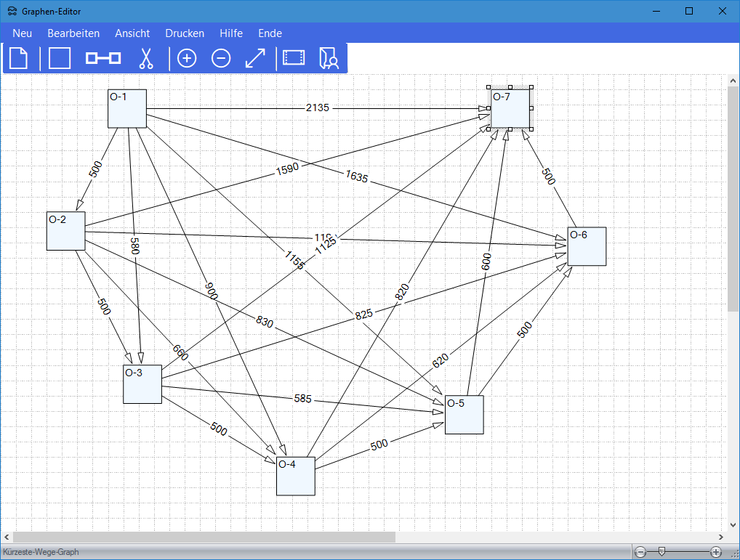Open the Drucken menu
The height and width of the screenshot is (560, 740).
185,33
